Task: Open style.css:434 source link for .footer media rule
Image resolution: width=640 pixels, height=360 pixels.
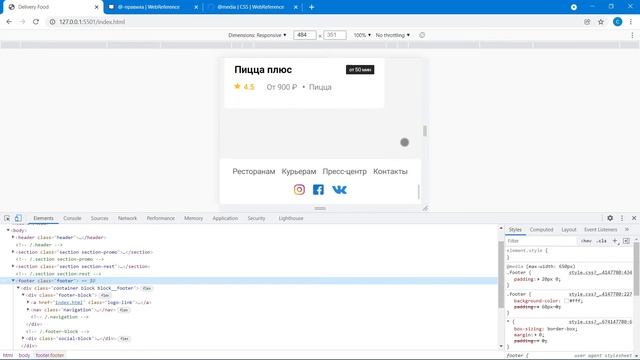Action: coord(600,272)
